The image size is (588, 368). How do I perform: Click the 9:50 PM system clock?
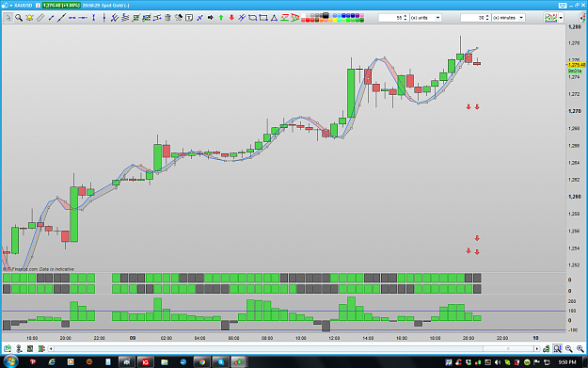(566, 362)
